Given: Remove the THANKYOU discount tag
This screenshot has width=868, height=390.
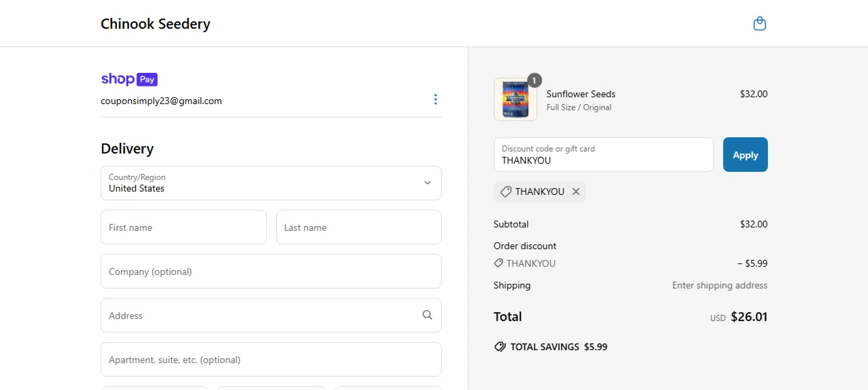Looking at the screenshot, I should coord(576,192).
